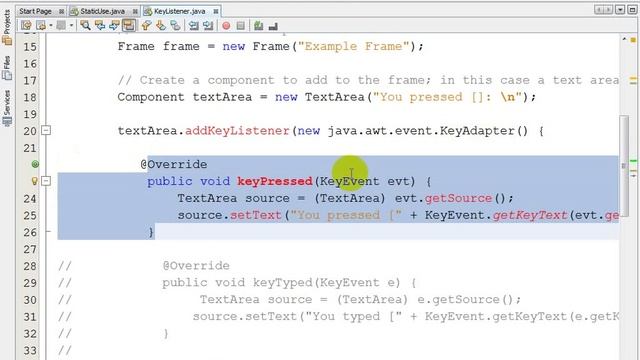Click Shift Line Right icon
640x360 pixels.
(x=208, y=25)
